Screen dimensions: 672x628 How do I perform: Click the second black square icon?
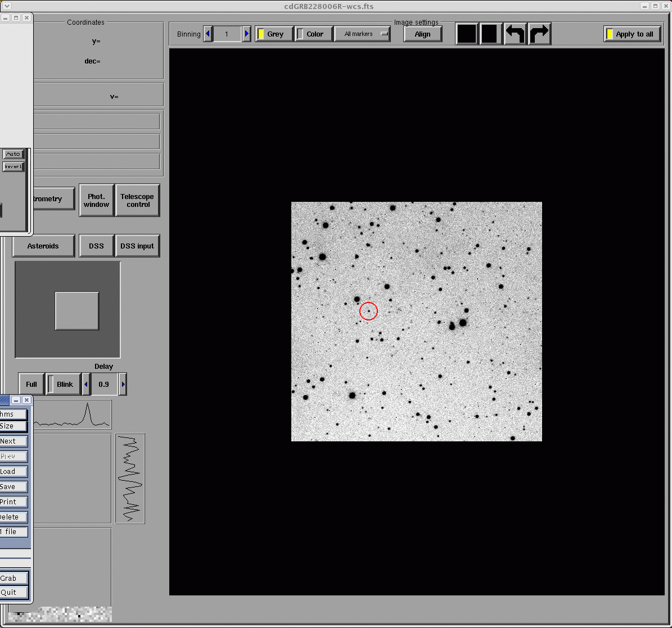(489, 34)
